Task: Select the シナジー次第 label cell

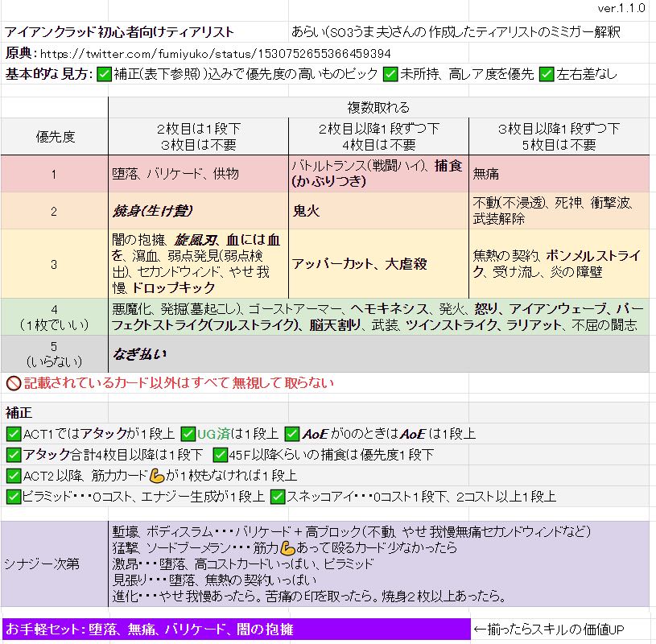Action: [54, 563]
